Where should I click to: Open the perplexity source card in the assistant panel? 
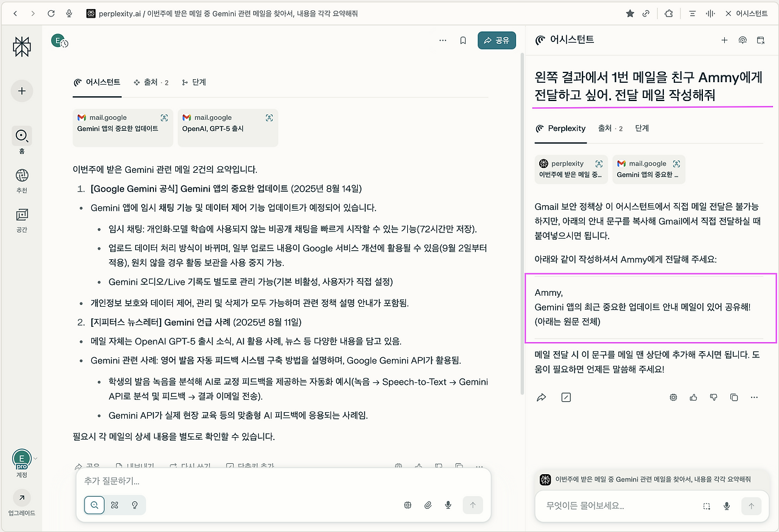571,169
